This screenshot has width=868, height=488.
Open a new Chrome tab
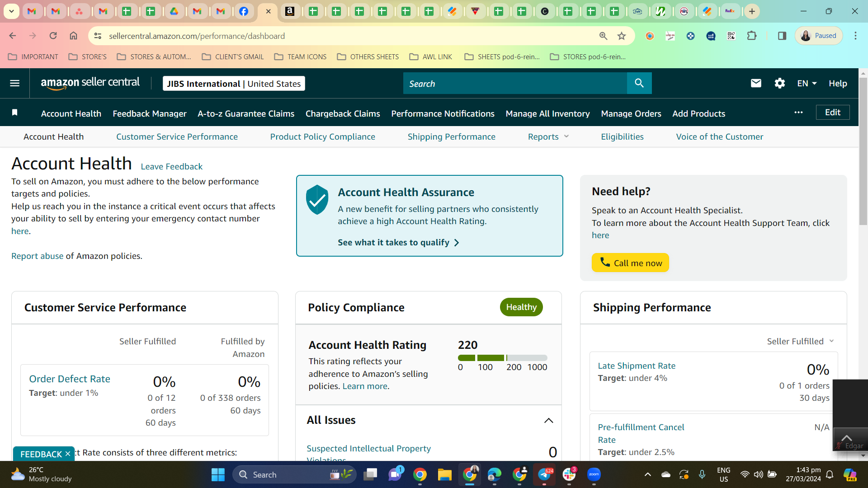(752, 11)
